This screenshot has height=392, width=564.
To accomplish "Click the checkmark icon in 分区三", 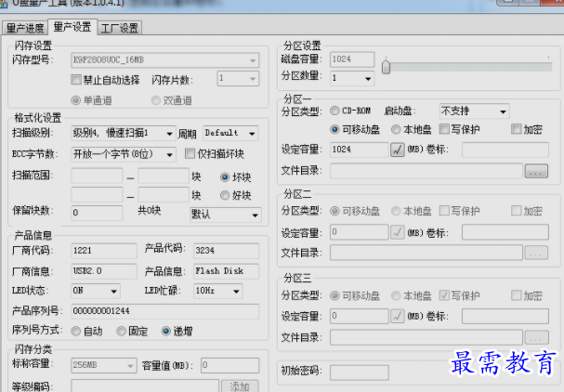I will [398, 316].
